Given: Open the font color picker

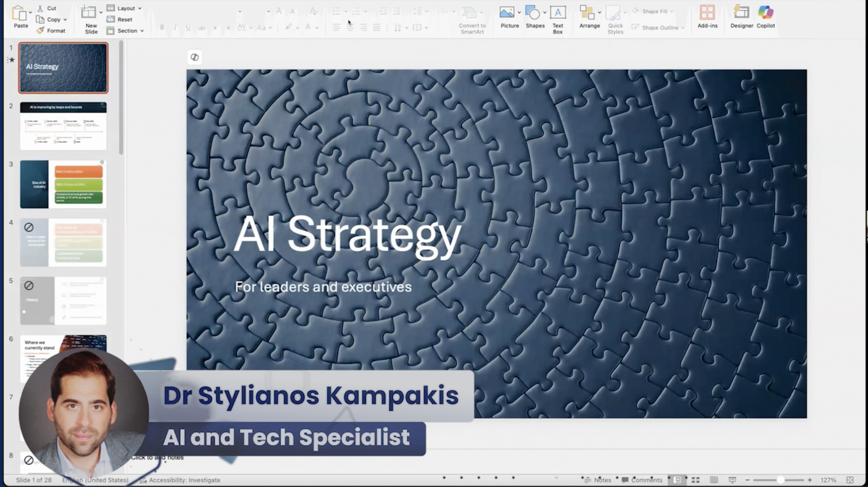Looking at the screenshot, I should 308,27.
